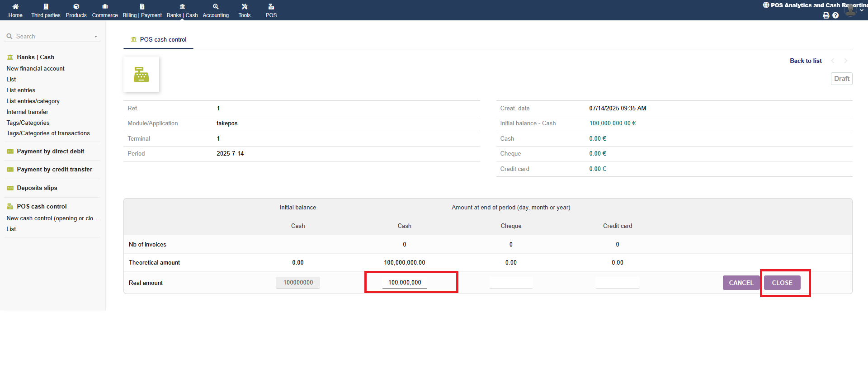Open the Products module icon
Image resolution: width=868 pixels, height=384 pixels.
pyautogui.click(x=76, y=7)
